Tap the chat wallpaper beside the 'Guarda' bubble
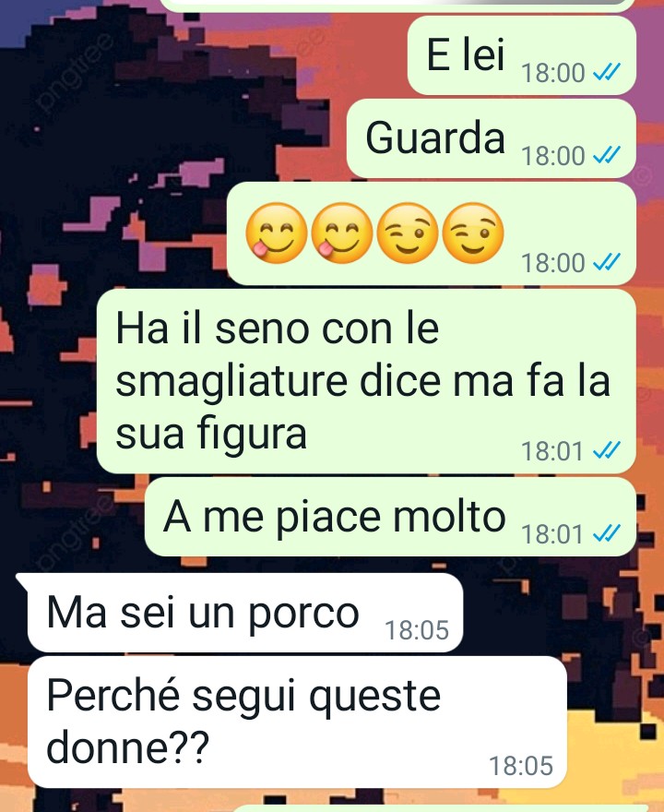 pyautogui.click(x=171, y=138)
